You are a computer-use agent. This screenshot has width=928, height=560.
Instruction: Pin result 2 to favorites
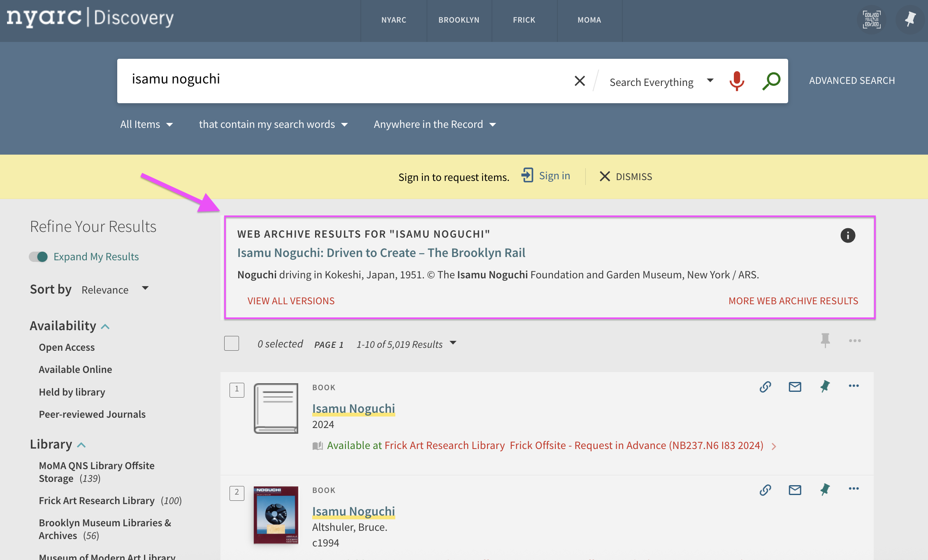tap(825, 490)
